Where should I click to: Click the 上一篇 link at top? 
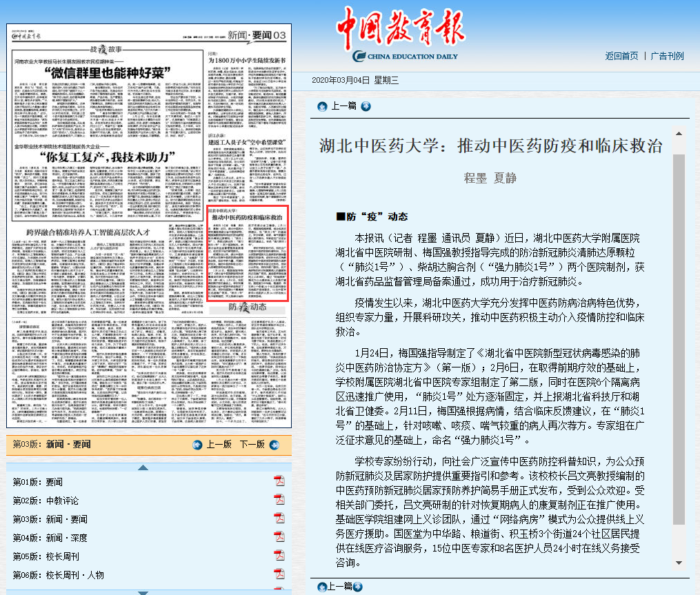point(343,106)
